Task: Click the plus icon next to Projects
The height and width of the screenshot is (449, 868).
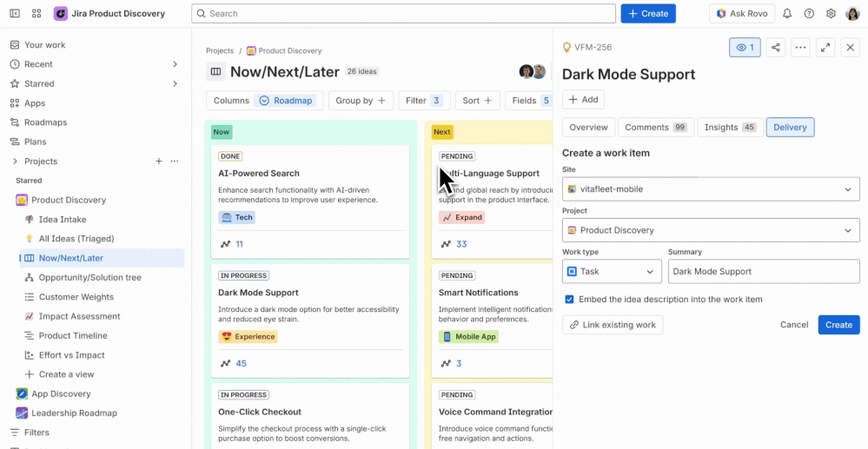Action: [159, 162]
